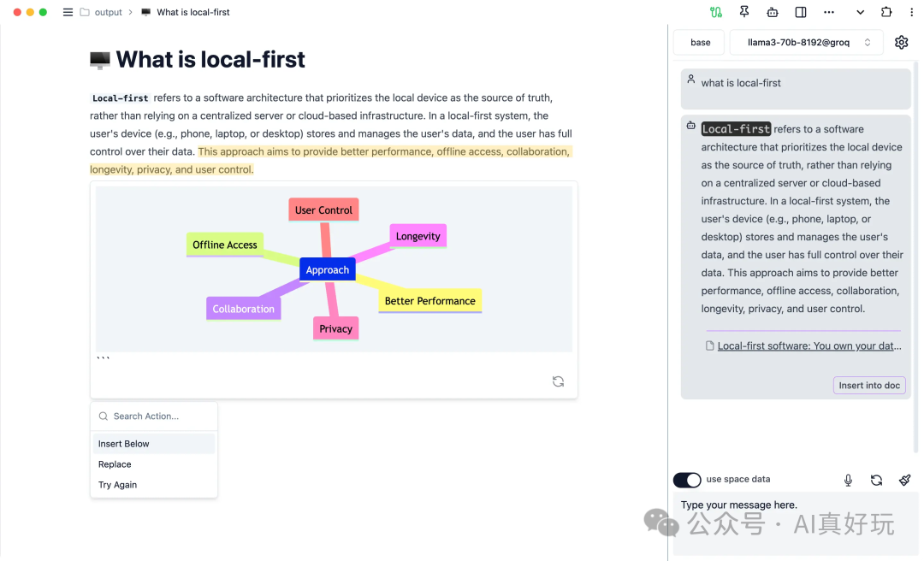
Task: Open the three-dot more options menu
Action: point(828,12)
